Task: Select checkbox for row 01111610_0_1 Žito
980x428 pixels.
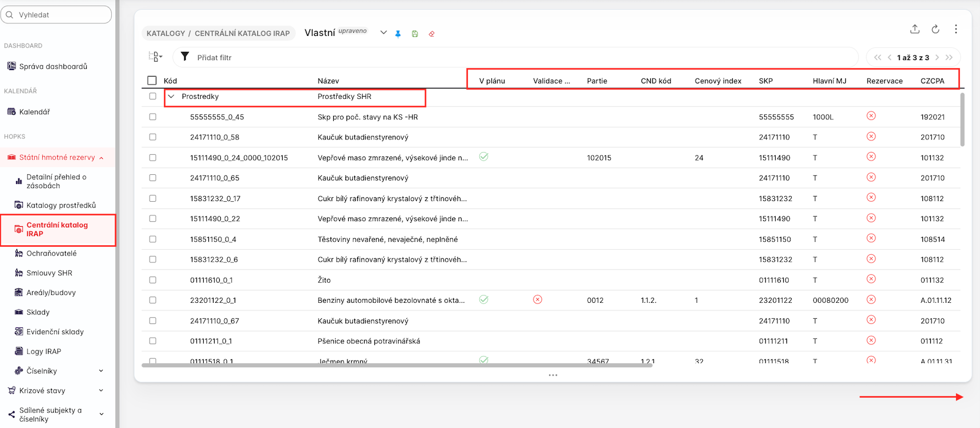Action: tap(152, 280)
